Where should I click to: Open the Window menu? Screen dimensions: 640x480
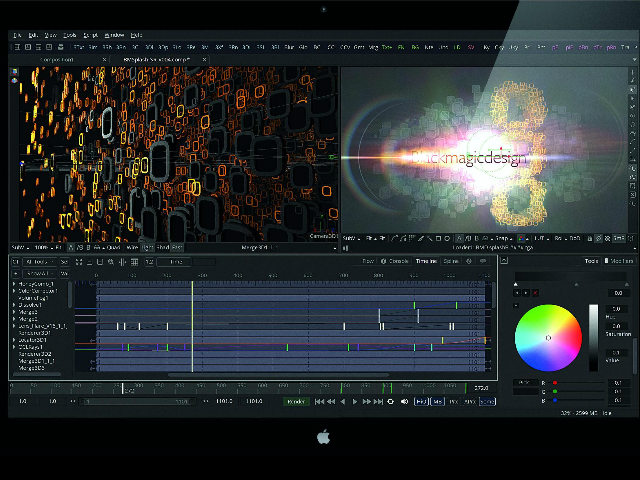click(x=114, y=36)
